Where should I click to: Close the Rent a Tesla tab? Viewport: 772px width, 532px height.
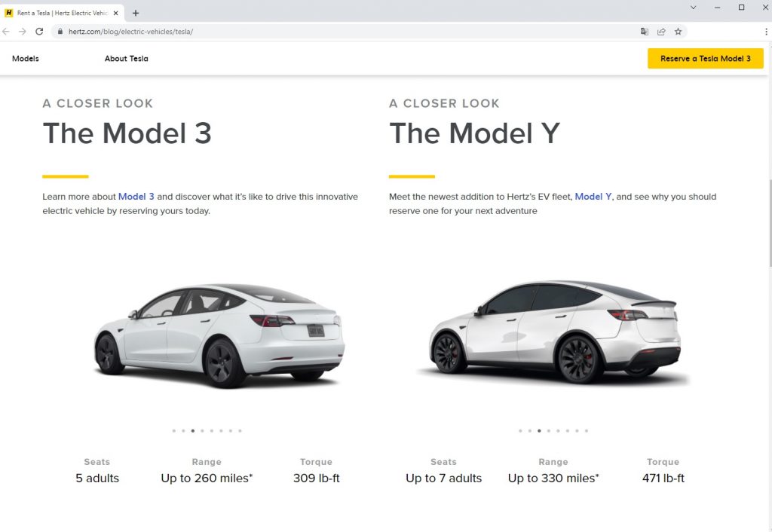[x=115, y=13]
